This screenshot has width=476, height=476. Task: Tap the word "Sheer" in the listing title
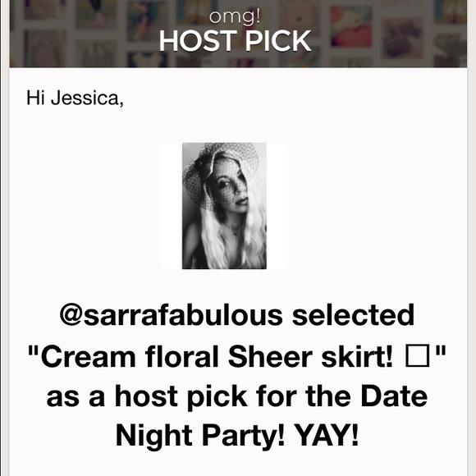pos(269,356)
